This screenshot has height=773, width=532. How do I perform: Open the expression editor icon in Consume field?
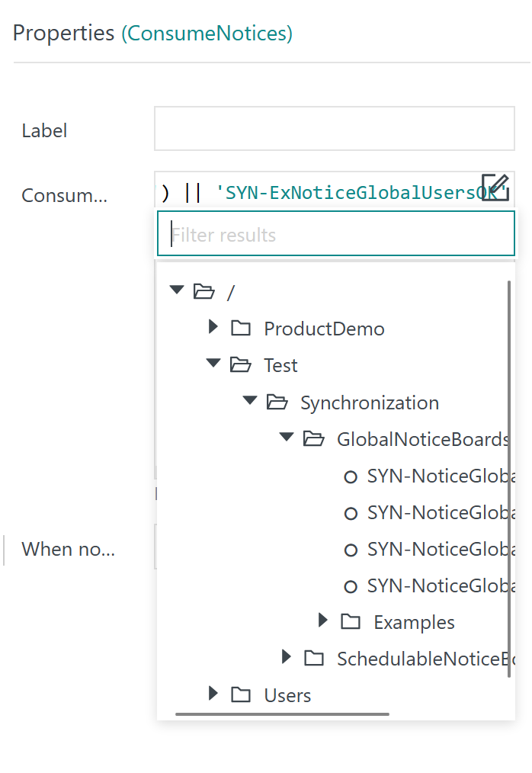(x=494, y=188)
